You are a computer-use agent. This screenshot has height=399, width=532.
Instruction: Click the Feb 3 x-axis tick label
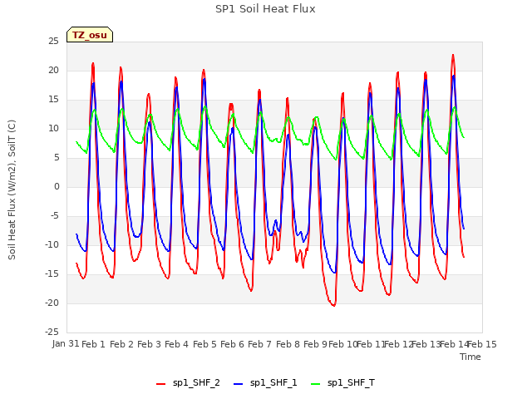[x=149, y=344]
